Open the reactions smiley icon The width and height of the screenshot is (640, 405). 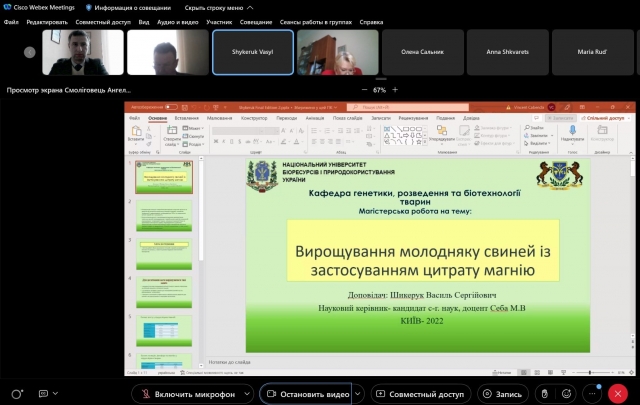(568, 394)
